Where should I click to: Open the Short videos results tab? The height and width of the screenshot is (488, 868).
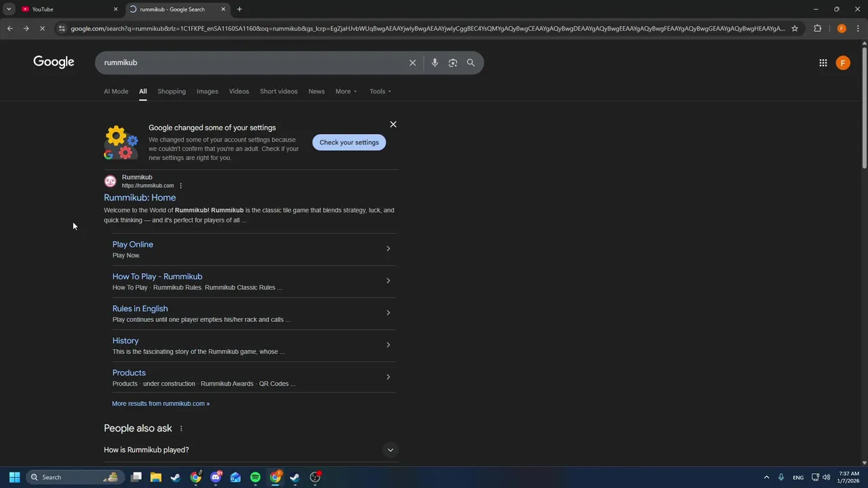[279, 91]
